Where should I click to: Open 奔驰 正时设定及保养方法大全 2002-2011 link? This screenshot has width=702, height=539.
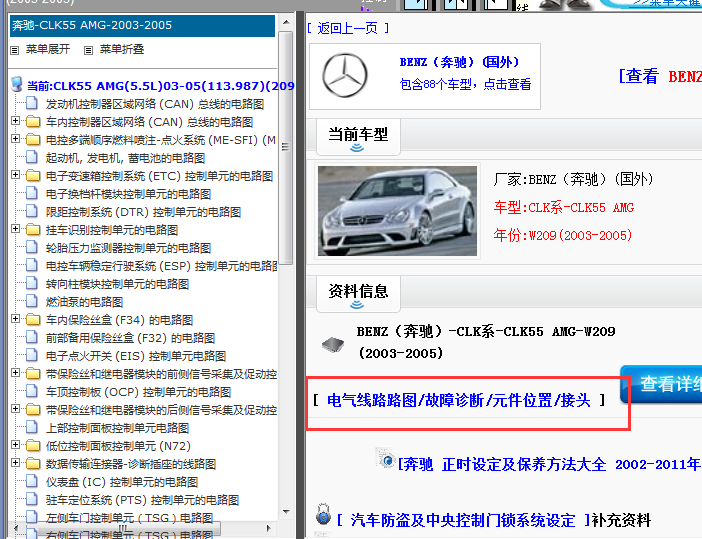[x=550, y=465]
